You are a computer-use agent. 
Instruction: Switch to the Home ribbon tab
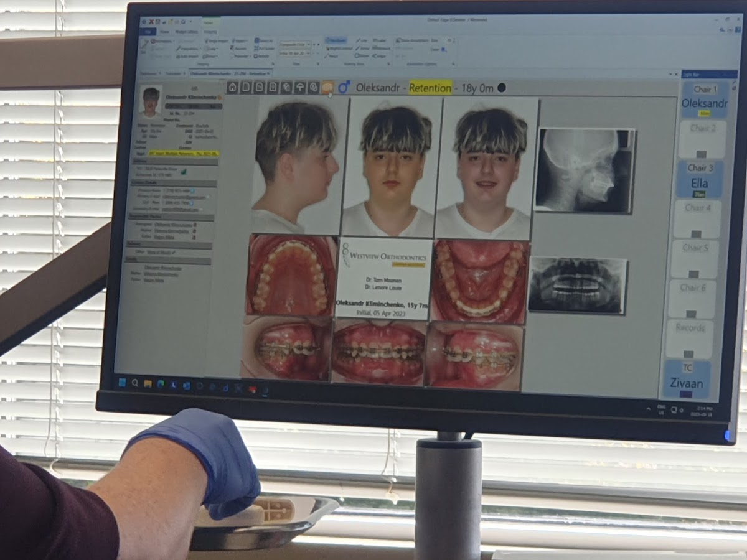(164, 32)
